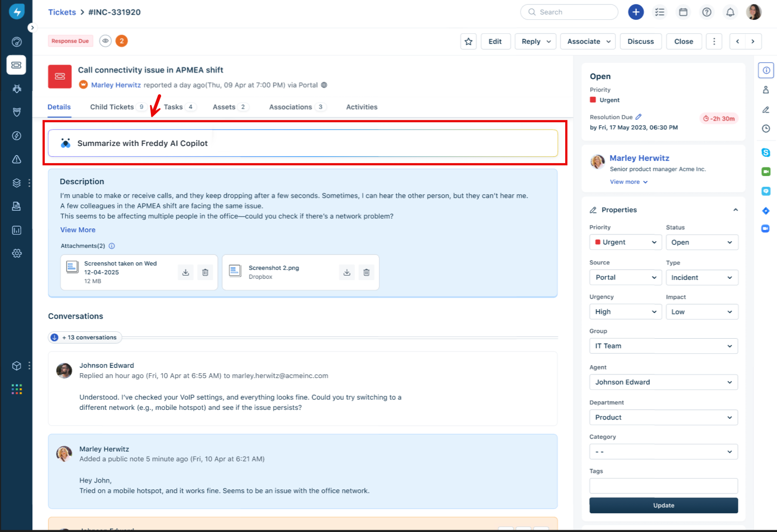Collapse the Properties section chevron
The width and height of the screenshot is (777, 532).
click(736, 210)
